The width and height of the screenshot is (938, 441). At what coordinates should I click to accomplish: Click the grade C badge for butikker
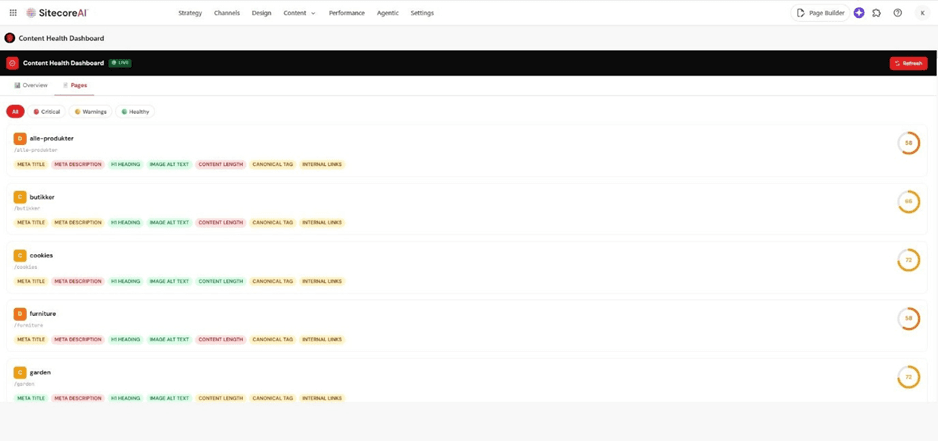pyautogui.click(x=20, y=197)
